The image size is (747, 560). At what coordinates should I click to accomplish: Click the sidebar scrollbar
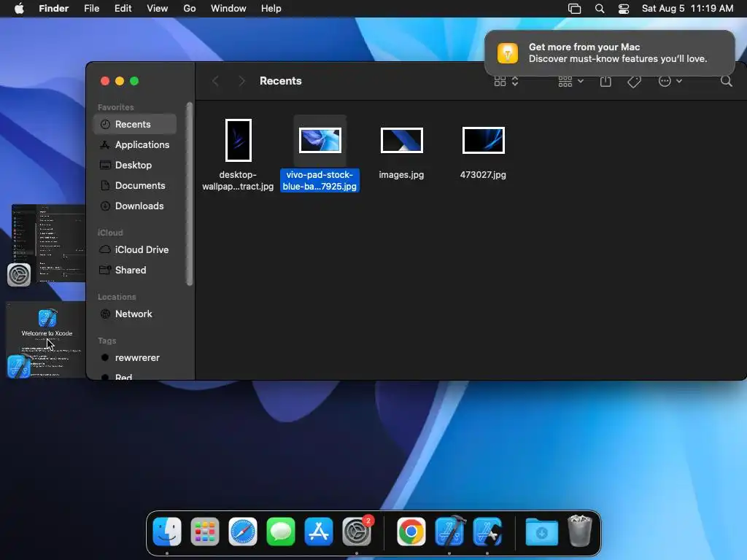pyautogui.click(x=190, y=194)
